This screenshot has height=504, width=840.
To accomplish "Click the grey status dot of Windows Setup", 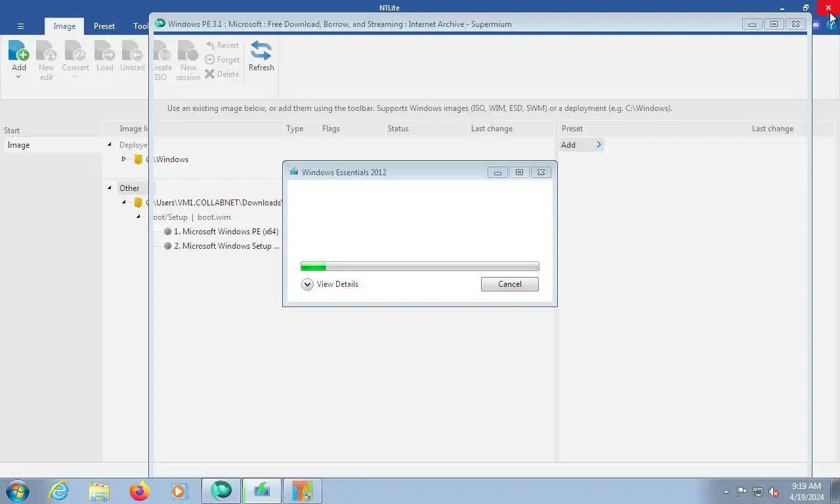I will [168, 246].
